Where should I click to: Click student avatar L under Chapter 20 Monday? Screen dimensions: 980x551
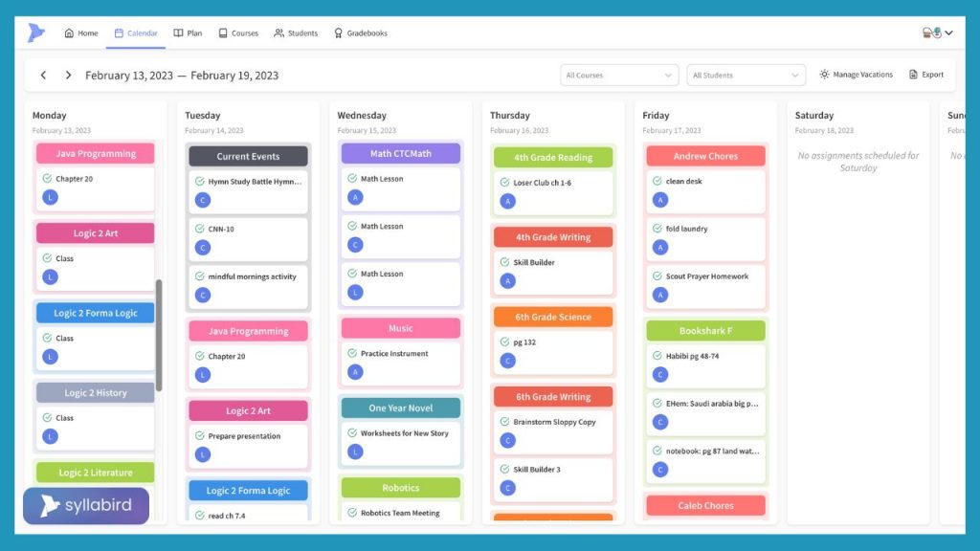coord(50,197)
